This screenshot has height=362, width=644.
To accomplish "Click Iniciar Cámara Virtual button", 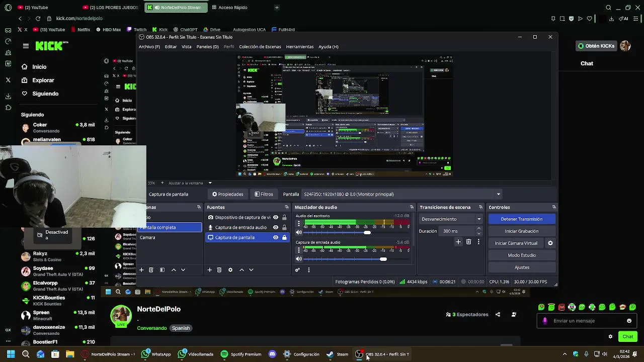I will pyautogui.click(x=516, y=243).
